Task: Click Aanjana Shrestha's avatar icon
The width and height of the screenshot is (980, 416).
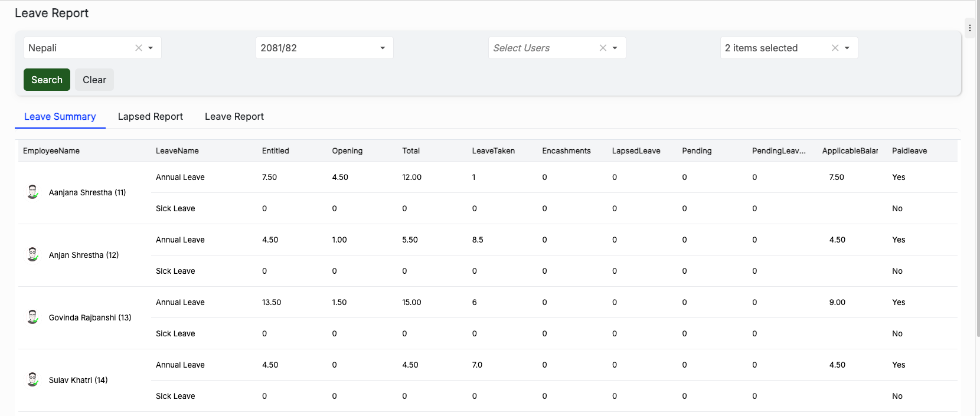Action: click(x=33, y=192)
